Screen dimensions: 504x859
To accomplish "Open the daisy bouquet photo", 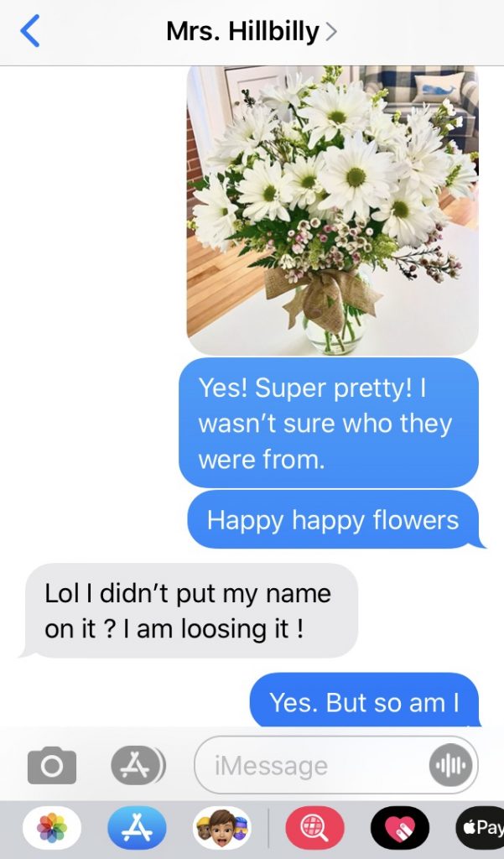I will click(333, 210).
